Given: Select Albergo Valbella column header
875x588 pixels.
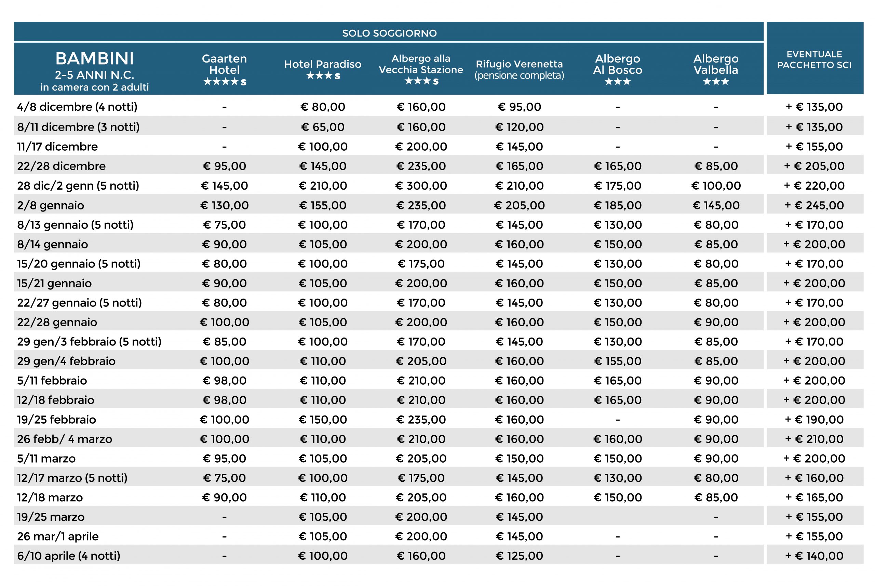Looking at the screenshot, I should 716,70.
